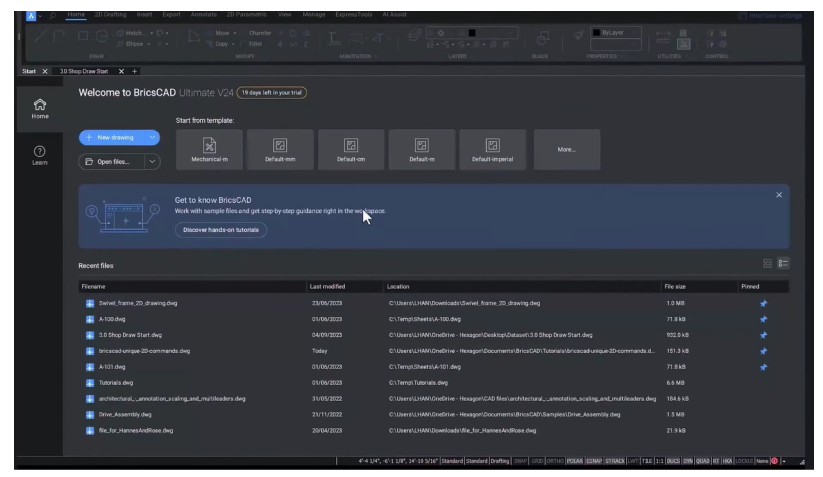Open the layer selection combo box

pos(472,33)
